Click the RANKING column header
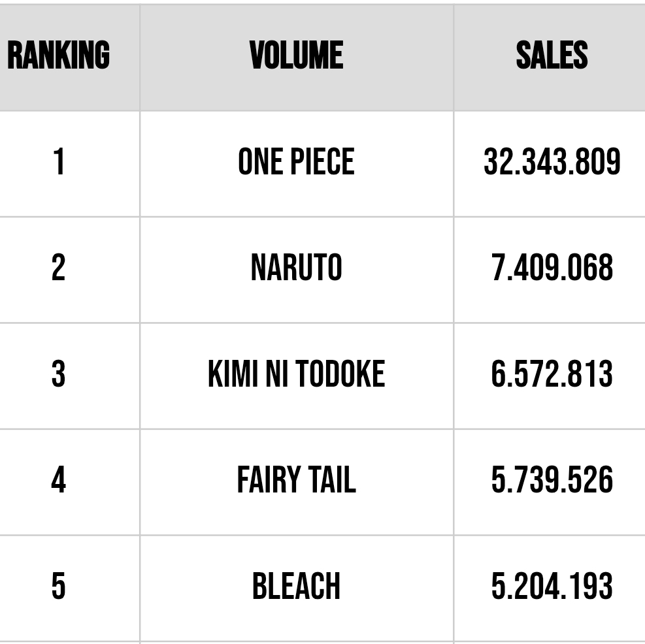The width and height of the screenshot is (645, 644). coord(58,55)
